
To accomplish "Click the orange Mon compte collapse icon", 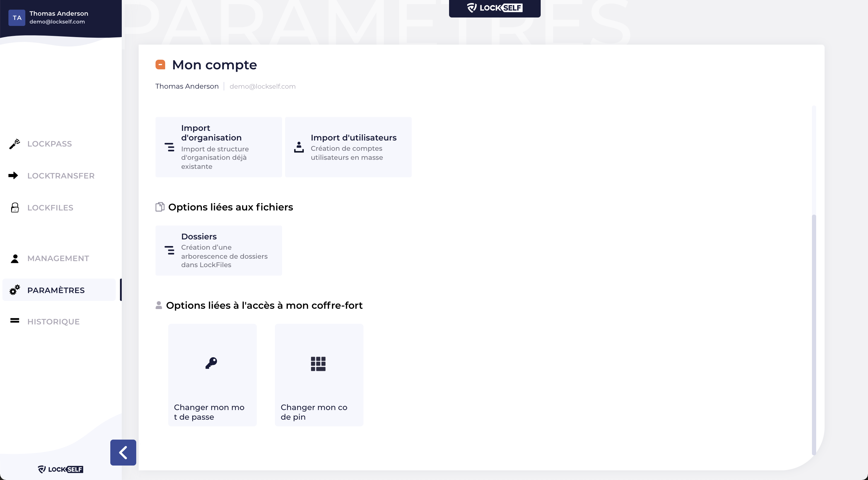I will (x=160, y=65).
